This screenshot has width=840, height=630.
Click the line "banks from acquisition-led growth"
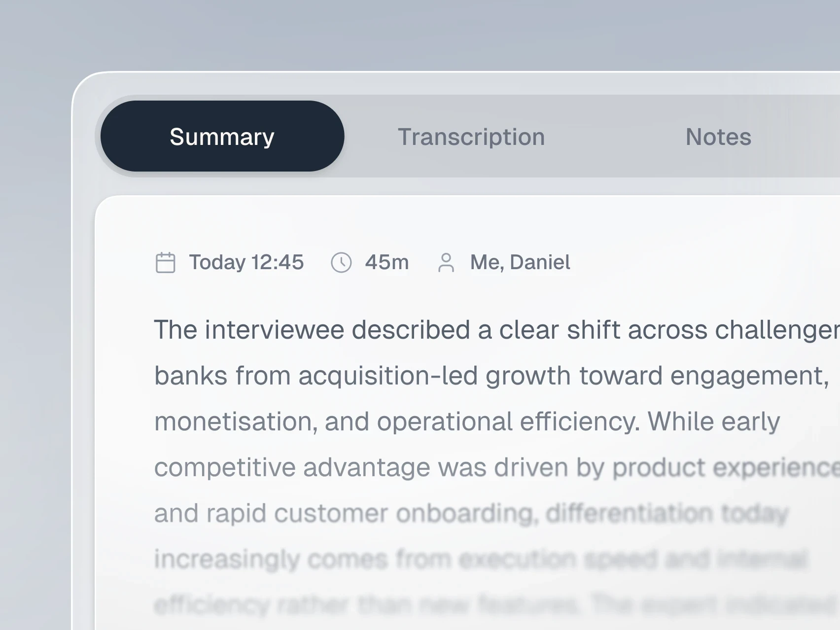pos(491,376)
